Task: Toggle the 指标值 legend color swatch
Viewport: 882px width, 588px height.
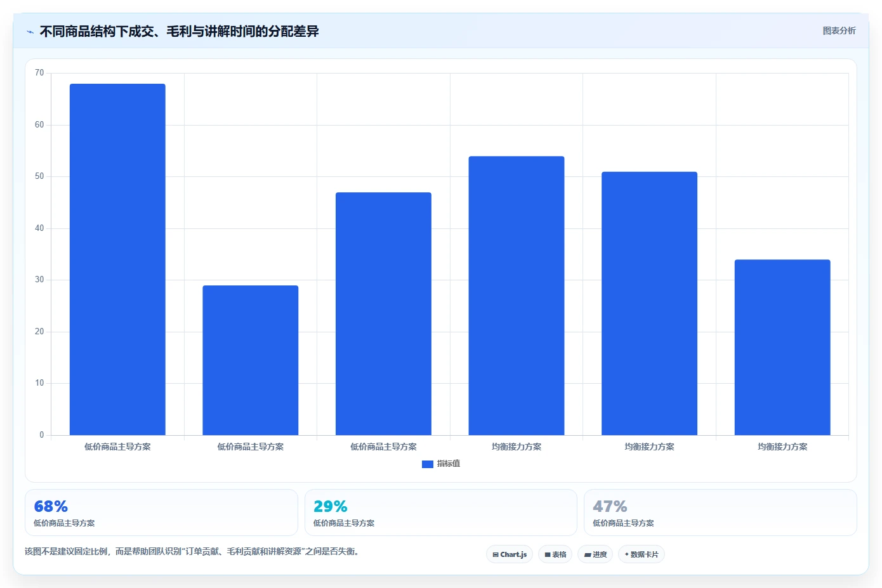Action: click(x=428, y=464)
